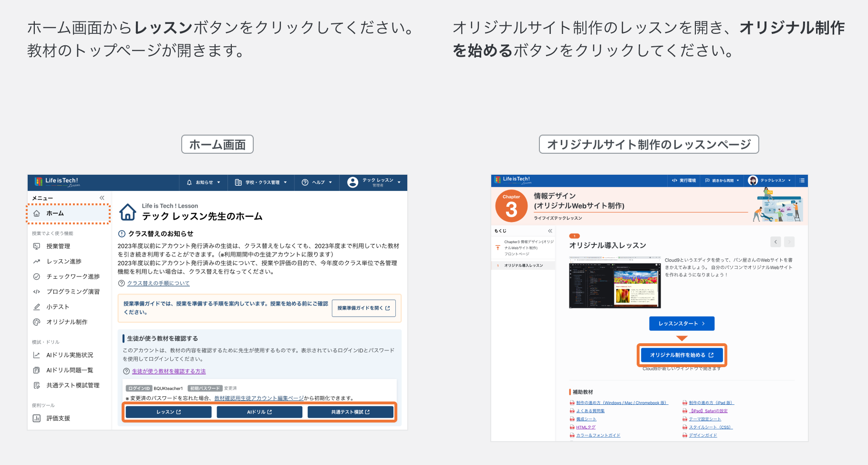This screenshot has width=868, height=465.
Task: Open 授業管理 via its sidebar icon
Action: coord(37,246)
